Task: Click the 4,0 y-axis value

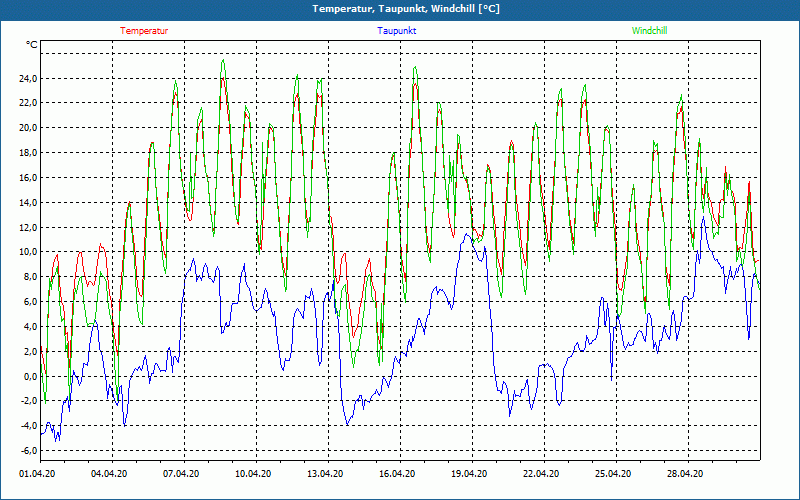Action: click(x=29, y=327)
